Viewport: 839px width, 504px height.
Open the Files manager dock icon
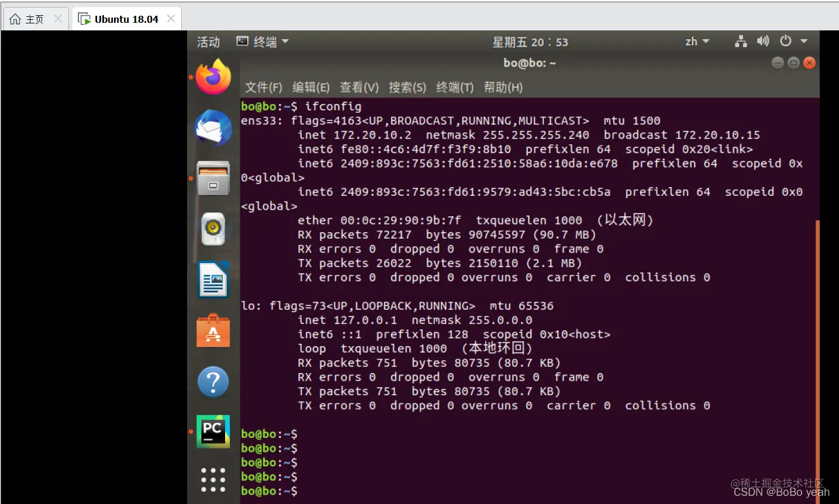coord(213,178)
